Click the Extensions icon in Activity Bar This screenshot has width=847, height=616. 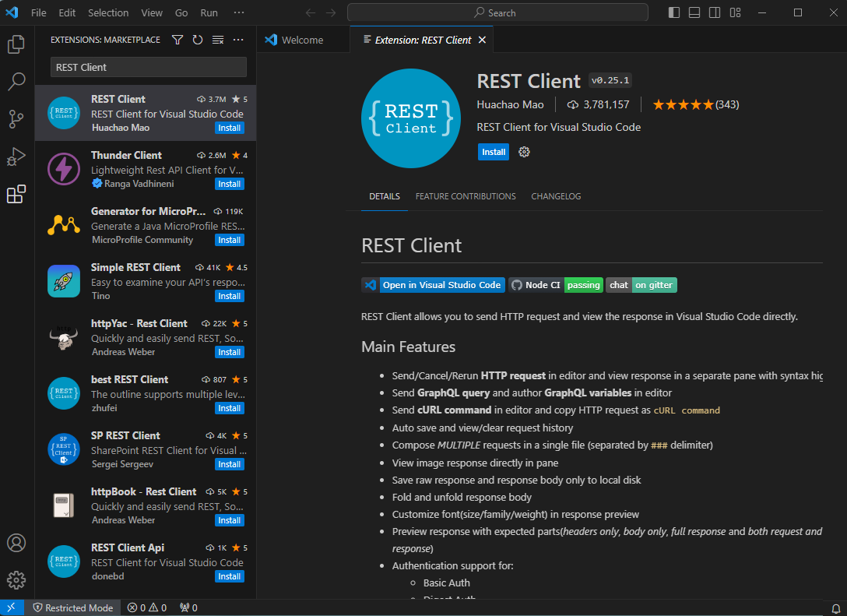pos(16,194)
